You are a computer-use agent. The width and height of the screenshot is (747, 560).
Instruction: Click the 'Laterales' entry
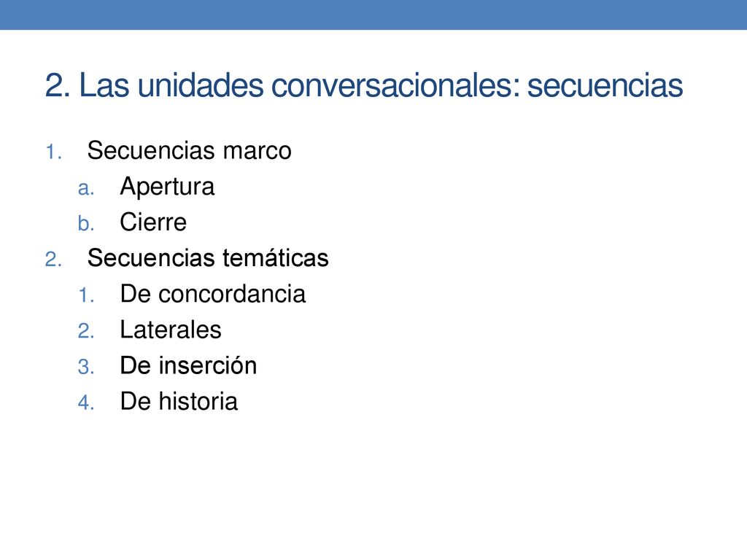171,330
